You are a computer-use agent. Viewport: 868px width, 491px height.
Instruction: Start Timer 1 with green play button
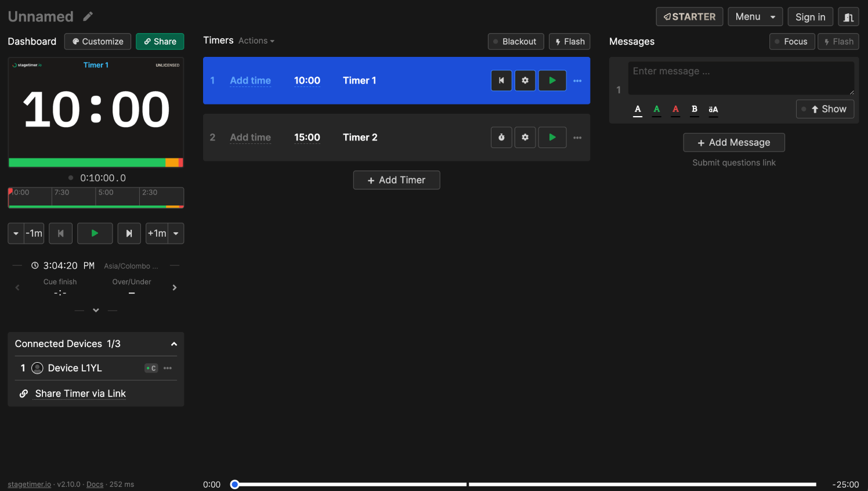(552, 81)
